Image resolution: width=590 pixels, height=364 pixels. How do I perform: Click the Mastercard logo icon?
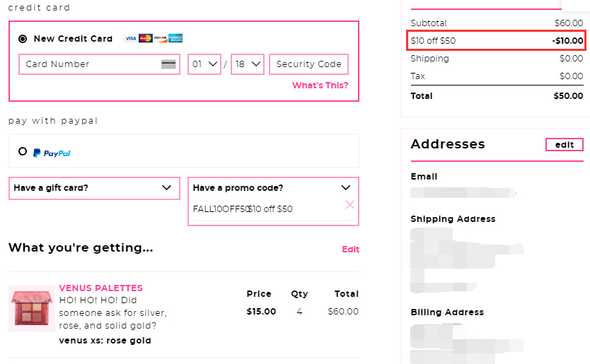[145, 38]
